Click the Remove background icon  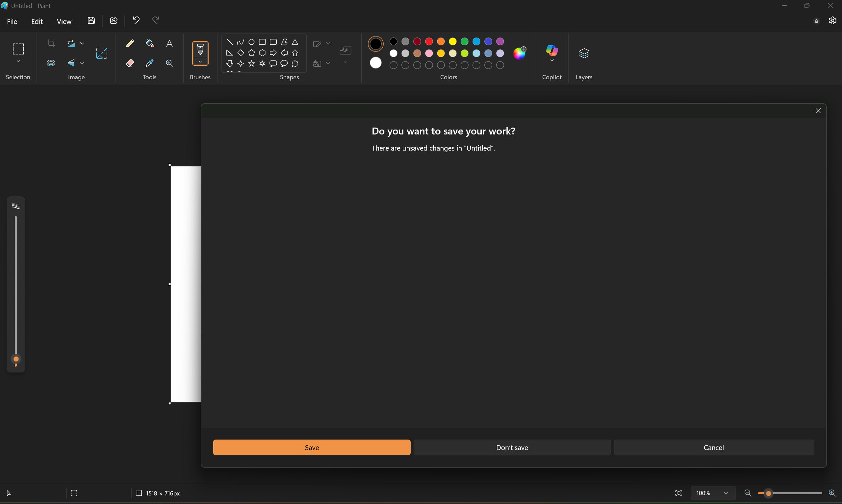(x=51, y=63)
